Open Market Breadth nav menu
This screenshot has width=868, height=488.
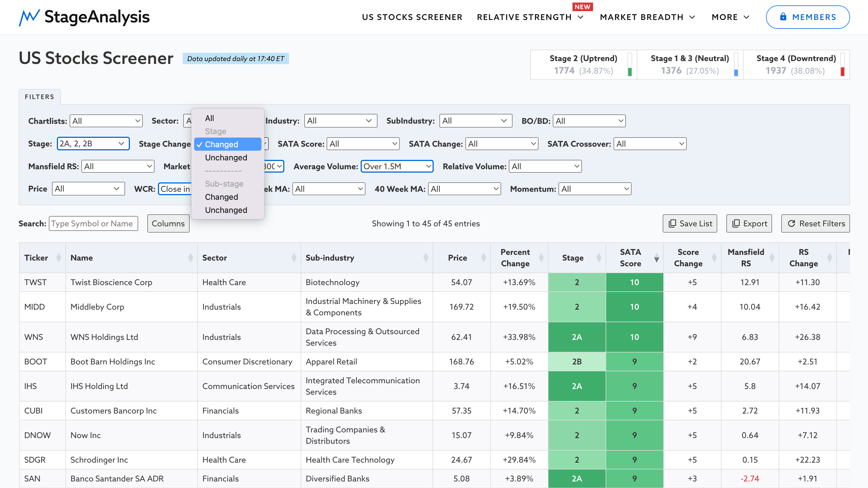pos(647,17)
